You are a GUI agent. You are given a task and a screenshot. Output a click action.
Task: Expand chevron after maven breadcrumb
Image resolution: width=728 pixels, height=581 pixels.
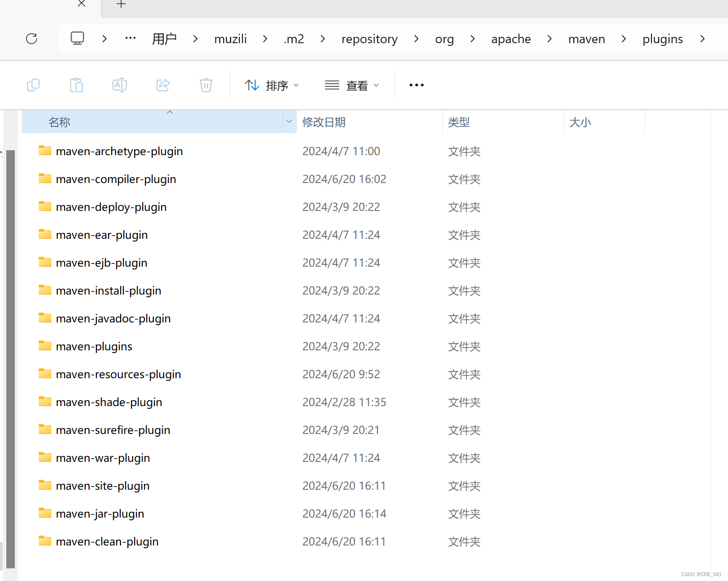[624, 39]
